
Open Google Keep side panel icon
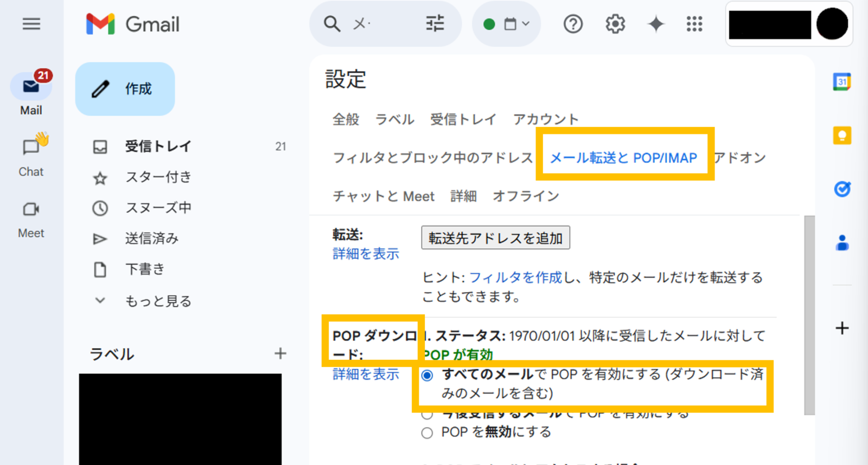tap(842, 135)
